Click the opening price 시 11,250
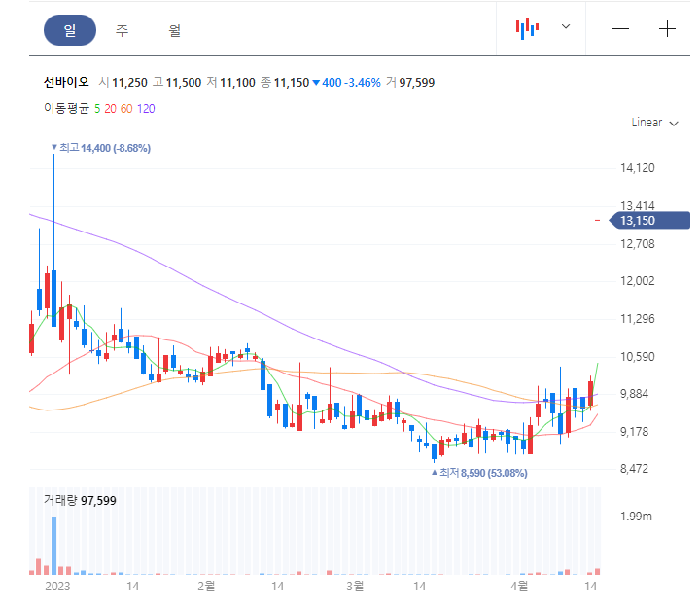Screen dimensions: 700x606 point(123,82)
